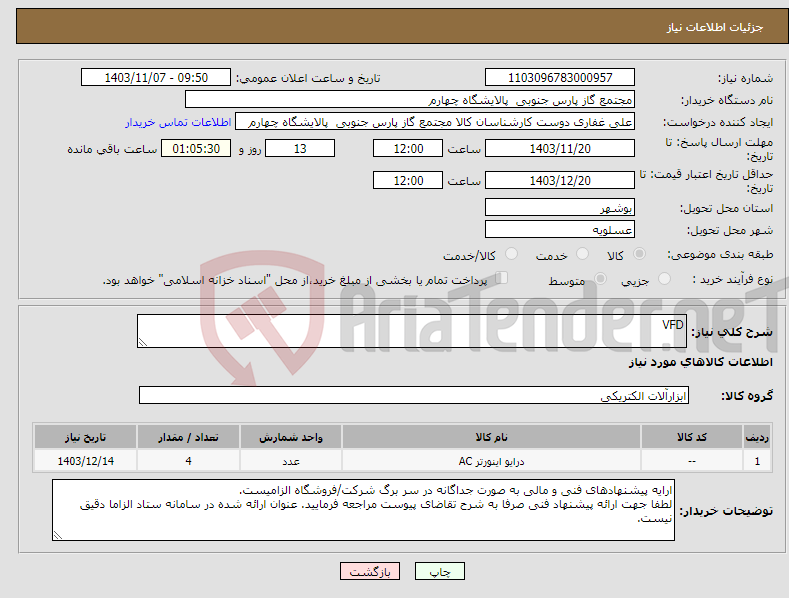Click the کد کالا column header
789x598 pixels.
(692, 437)
